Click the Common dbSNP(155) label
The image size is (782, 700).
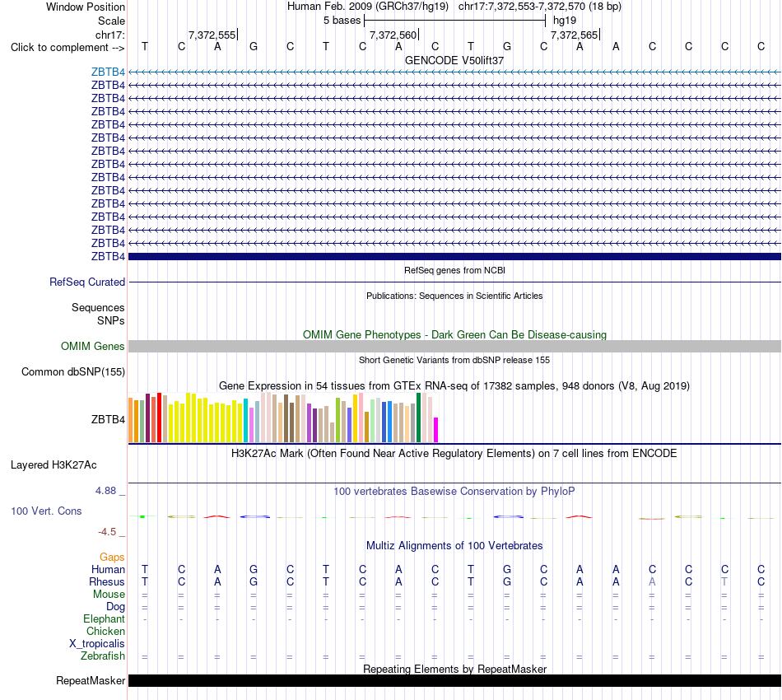[72, 371]
